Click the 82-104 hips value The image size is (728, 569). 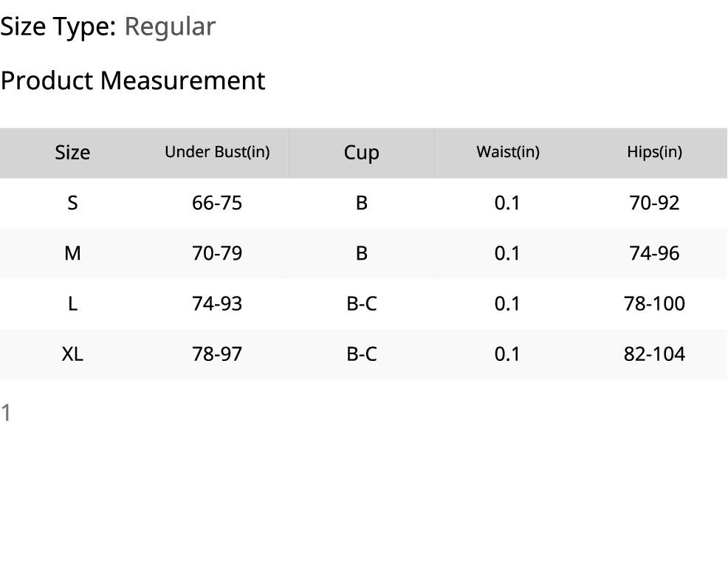[654, 354]
